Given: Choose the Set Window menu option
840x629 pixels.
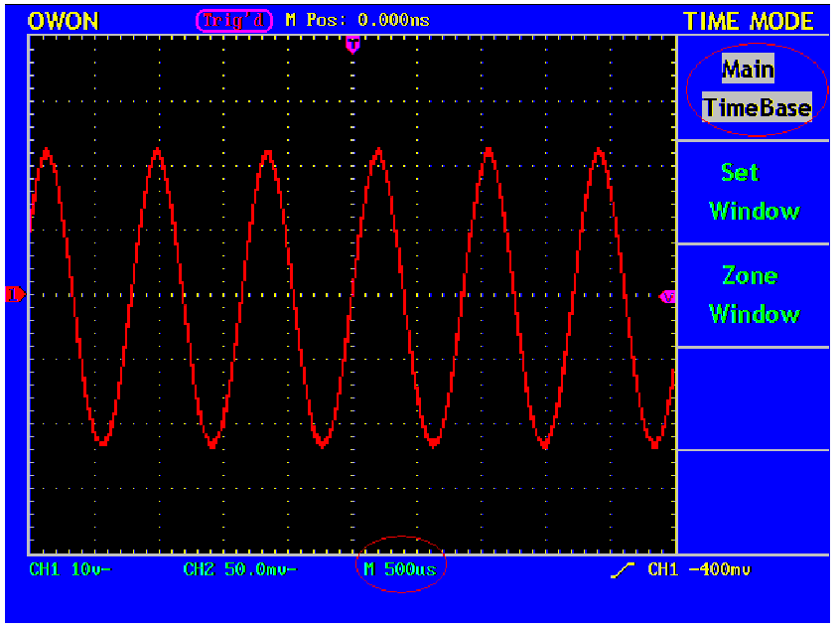Looking at the screenshot, I should pos(755,192).
